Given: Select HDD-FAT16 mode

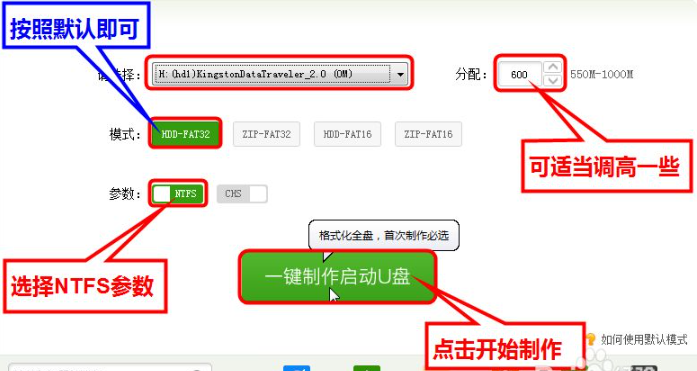Looking at the screenshot, I should coord(347,134).
